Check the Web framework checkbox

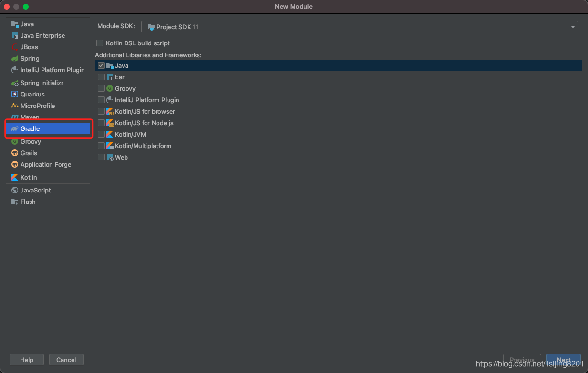point(101,157)
